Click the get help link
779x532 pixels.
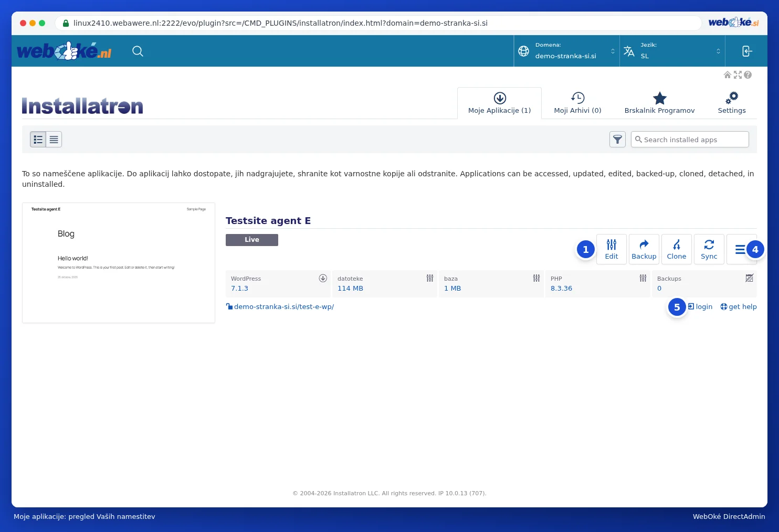[739, 307]
